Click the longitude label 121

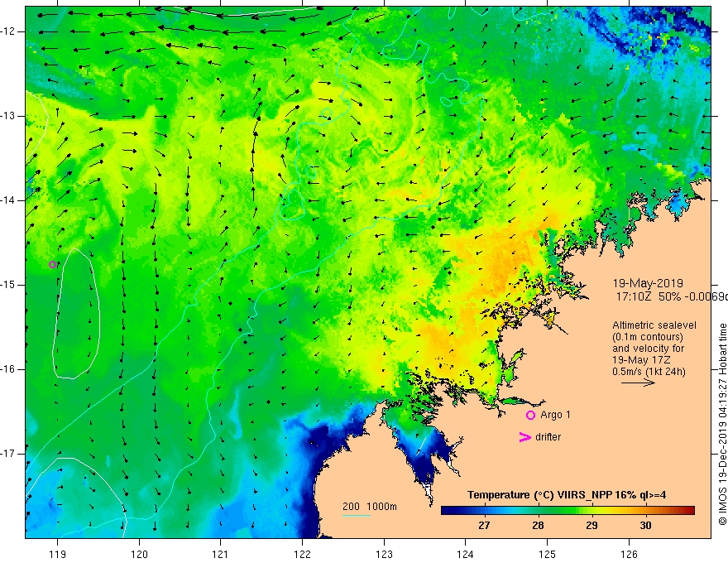click(x=221, y=554)
